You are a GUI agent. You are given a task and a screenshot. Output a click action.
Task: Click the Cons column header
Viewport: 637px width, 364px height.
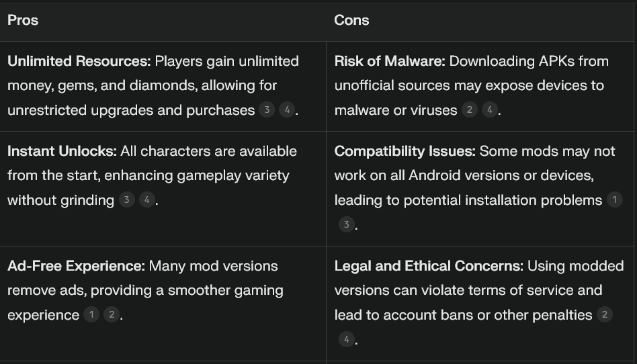[351, 20]
